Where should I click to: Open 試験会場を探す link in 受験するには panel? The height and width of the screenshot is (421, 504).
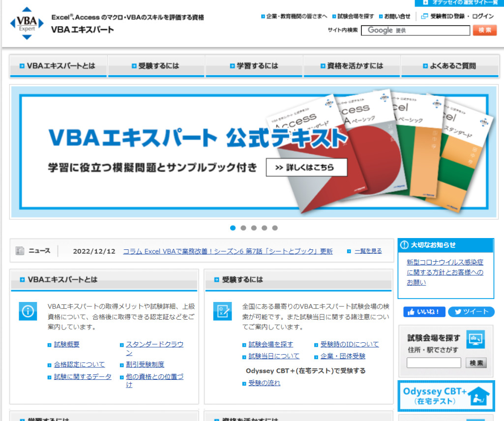270,344
